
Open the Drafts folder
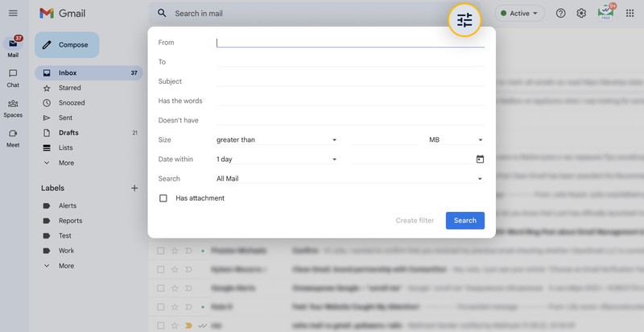[x=68, y=133]
